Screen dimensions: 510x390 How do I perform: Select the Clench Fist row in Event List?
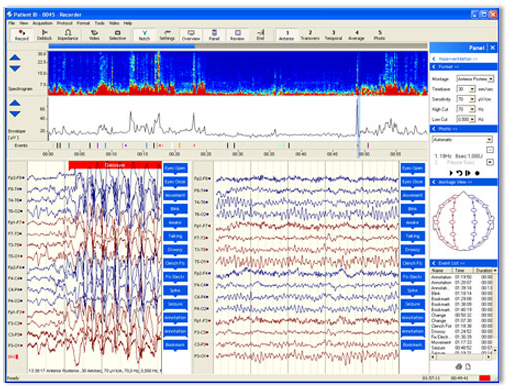point(462,326)
